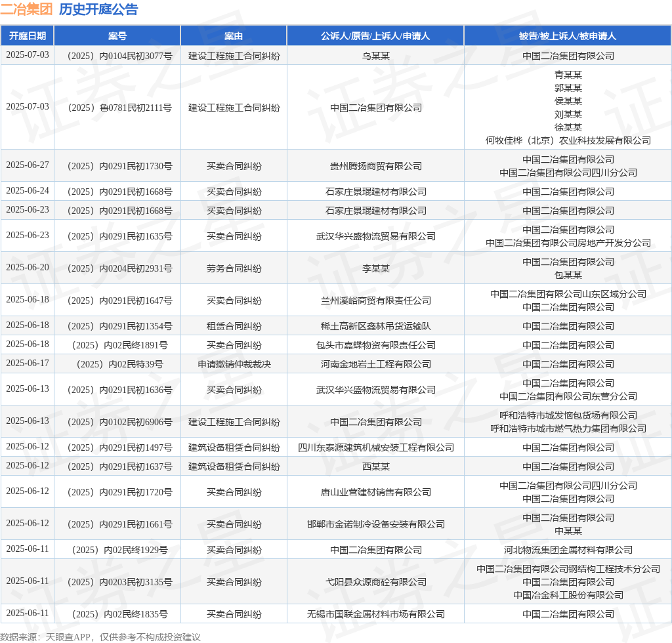Click the 被告/被上诉人/被申请人 header
672x643 pixels.
[x=568, y=36]
